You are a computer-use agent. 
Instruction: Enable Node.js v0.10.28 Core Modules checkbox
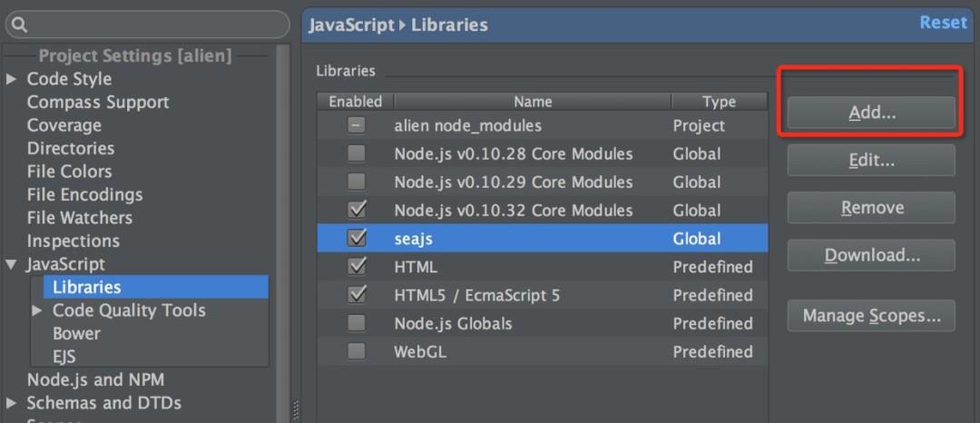coord(357,153)
